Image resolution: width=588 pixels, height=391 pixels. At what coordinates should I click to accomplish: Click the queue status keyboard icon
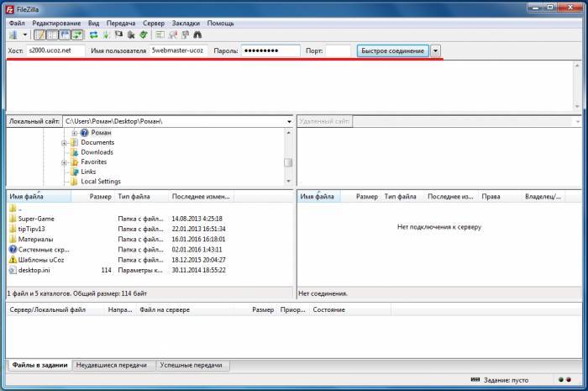click(475, 380)
